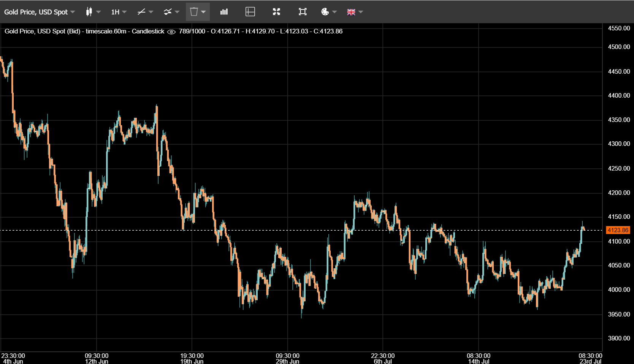This screenshot has width=634, height=364.
Task: Open the color palette theme icon
Action: click(x=325, y=12)
